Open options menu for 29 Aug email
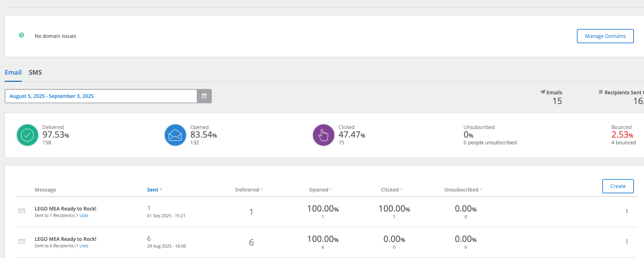 [x=626, y=242]
